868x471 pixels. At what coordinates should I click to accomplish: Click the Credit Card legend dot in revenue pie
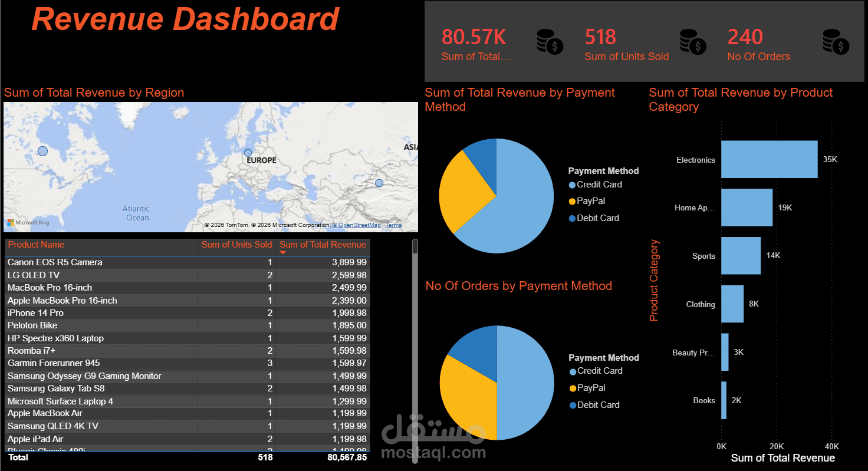click(571, 185)
